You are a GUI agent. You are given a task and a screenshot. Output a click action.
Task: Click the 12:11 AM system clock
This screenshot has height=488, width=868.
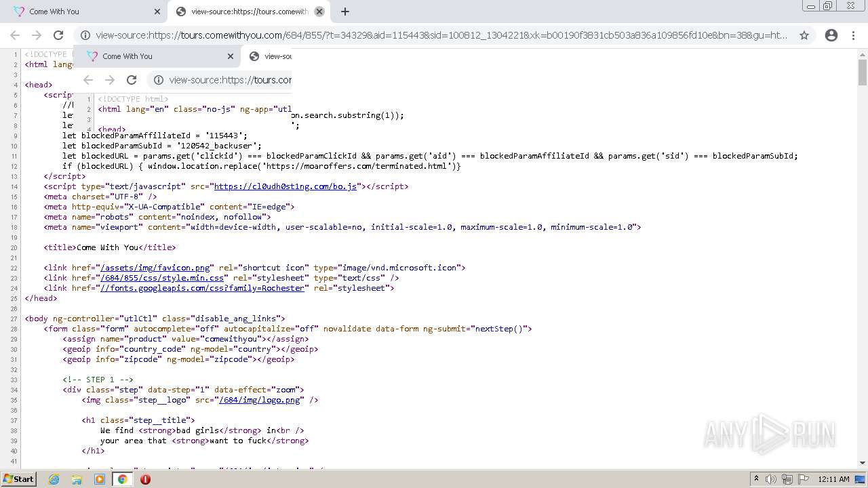833,479
